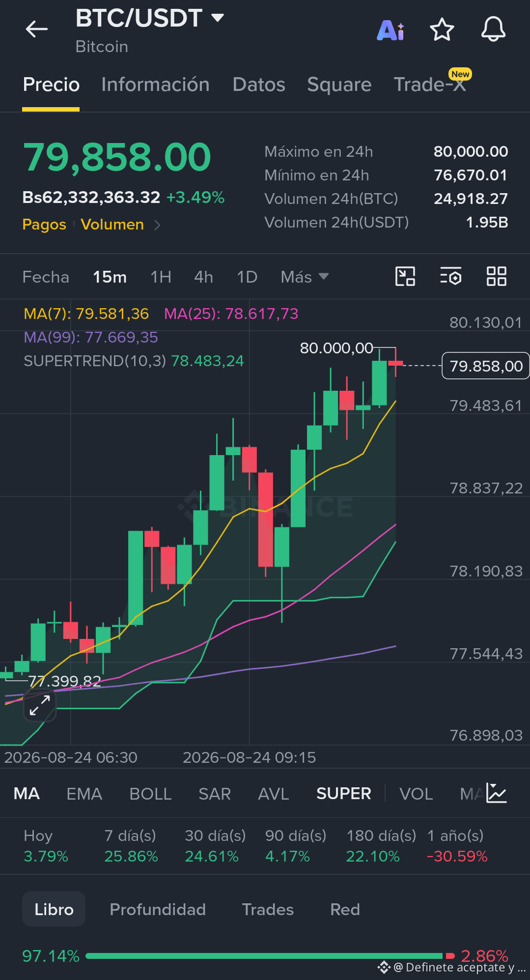The height and width of the screenshot is (980, 530).
Task: Open the Square tab
Action: pyautogui.click(x=339, y=85)
